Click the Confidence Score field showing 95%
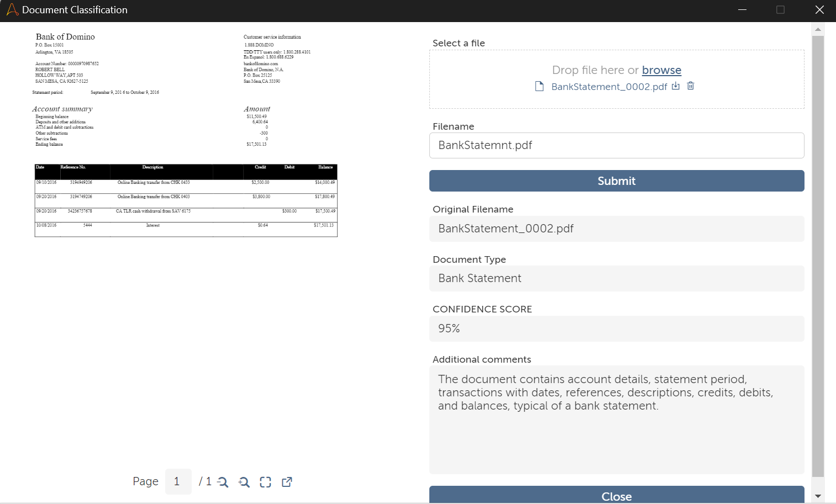This screenshot has height=504, width=836. click(616, 328)
